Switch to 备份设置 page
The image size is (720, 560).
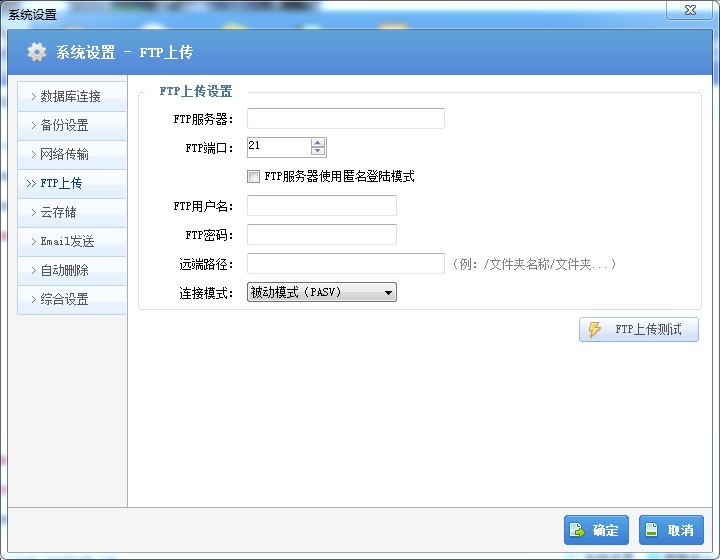pyautogui.click(x=72, y=125)
